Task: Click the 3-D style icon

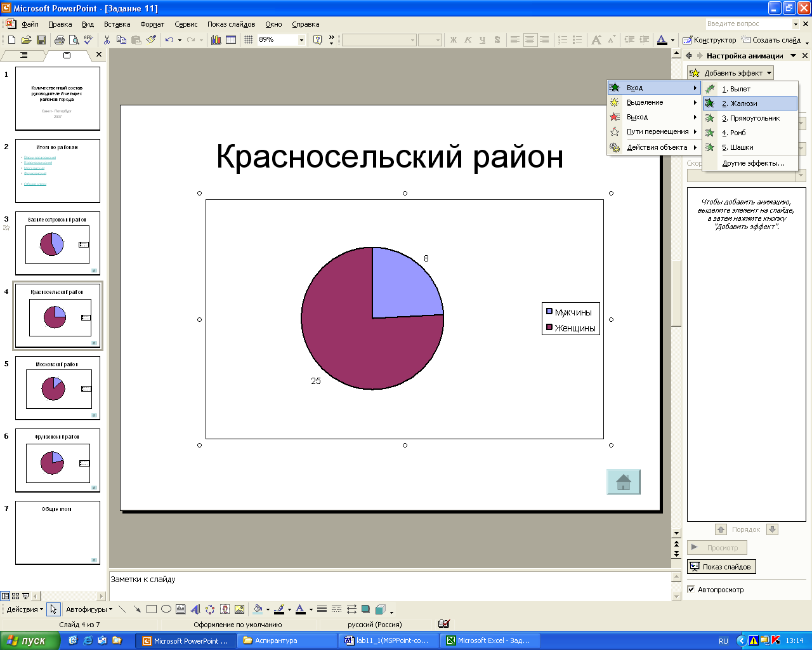Action: tap(381, 609)
